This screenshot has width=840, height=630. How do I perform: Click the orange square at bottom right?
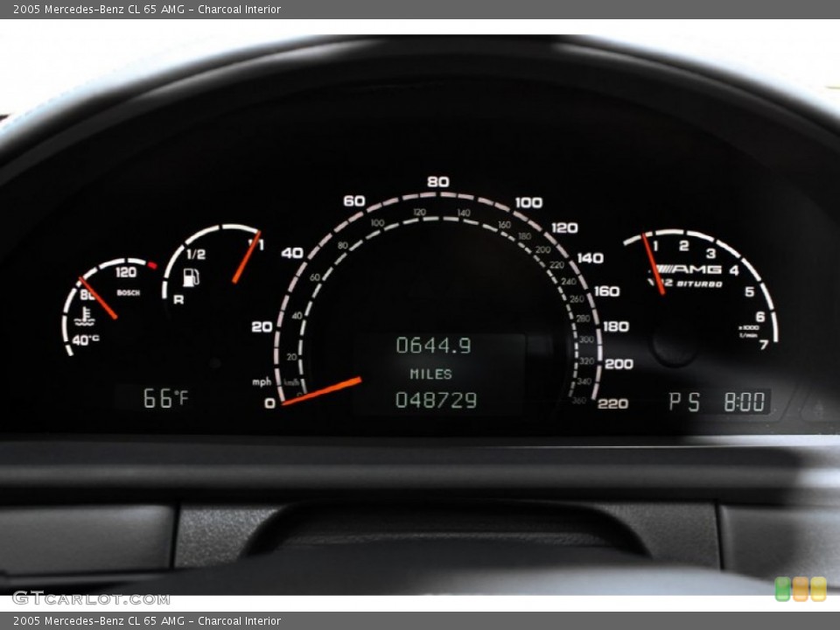pos(801,589)
